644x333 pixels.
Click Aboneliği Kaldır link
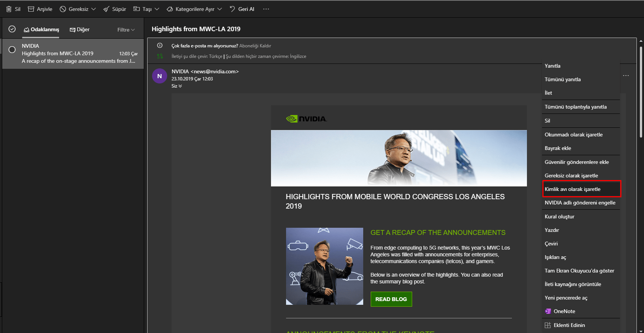point(255,46)
